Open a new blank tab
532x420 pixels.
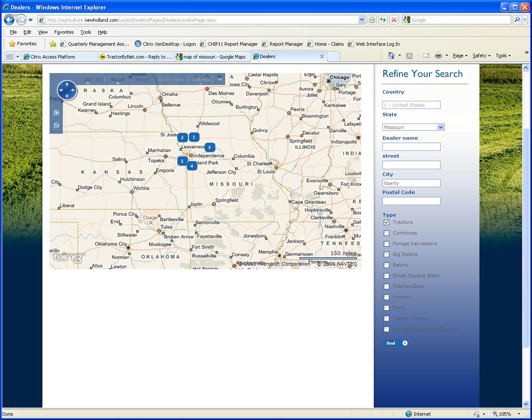pos(333,57)
